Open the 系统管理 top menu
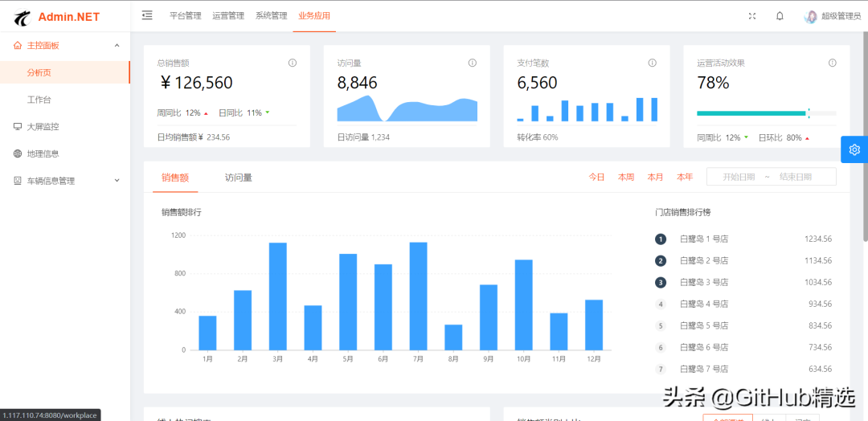Viewport: 868px width, 421px height. point(272,16)
